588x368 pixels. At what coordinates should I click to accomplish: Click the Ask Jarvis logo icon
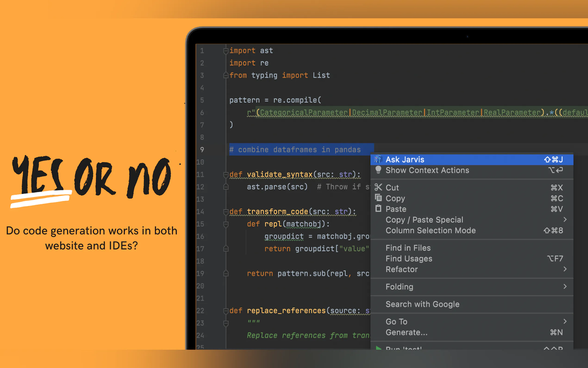378,159
